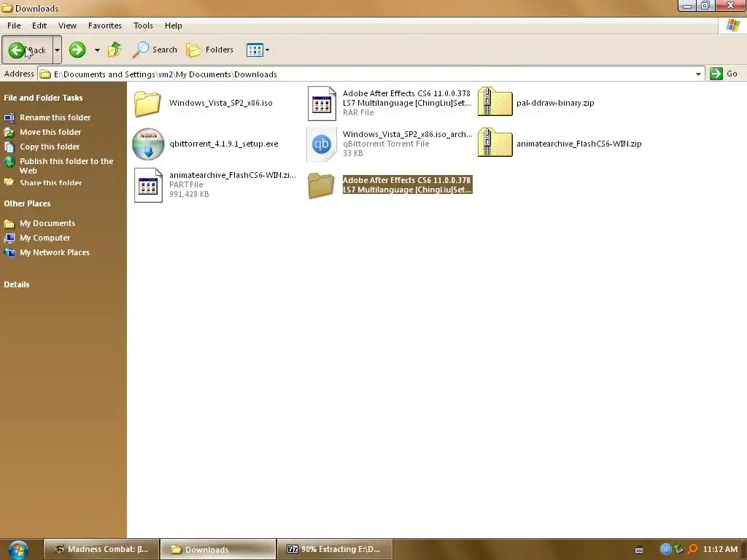Select the qbittorrent_4.1.9.1_setup.exe installer icon
The image size is (747, 560).
(148, 144)
